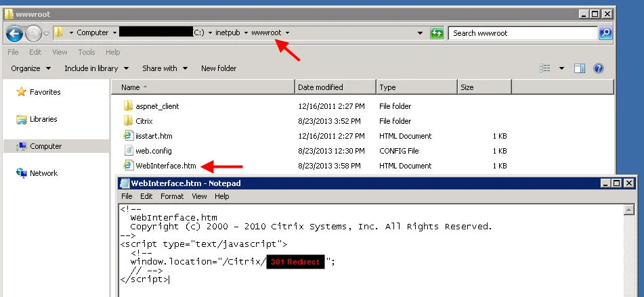Open the Explorer View menu
This screenshot has height=297, width=644.
60,52
